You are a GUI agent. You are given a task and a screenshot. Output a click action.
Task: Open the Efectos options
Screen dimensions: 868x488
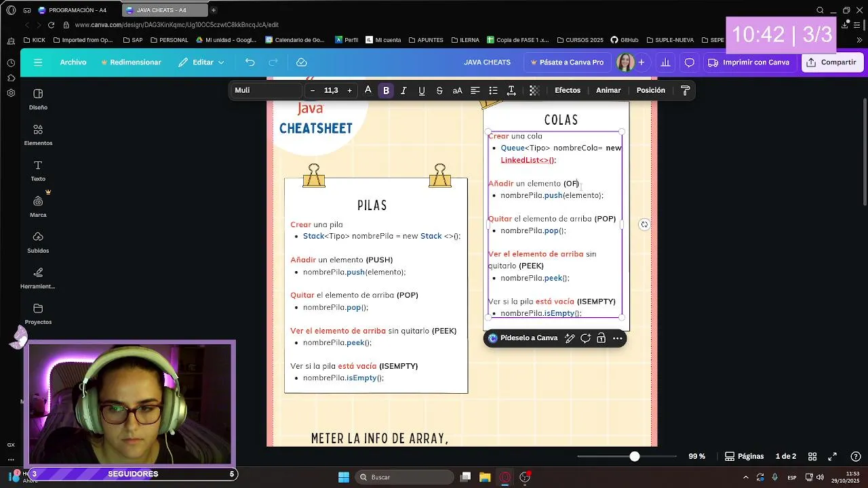[568, 90]
